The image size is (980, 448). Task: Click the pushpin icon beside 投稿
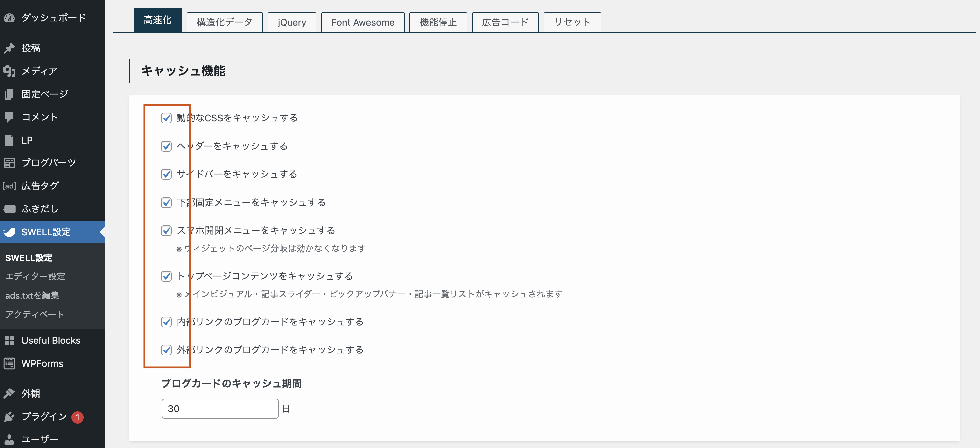(9, 48)
